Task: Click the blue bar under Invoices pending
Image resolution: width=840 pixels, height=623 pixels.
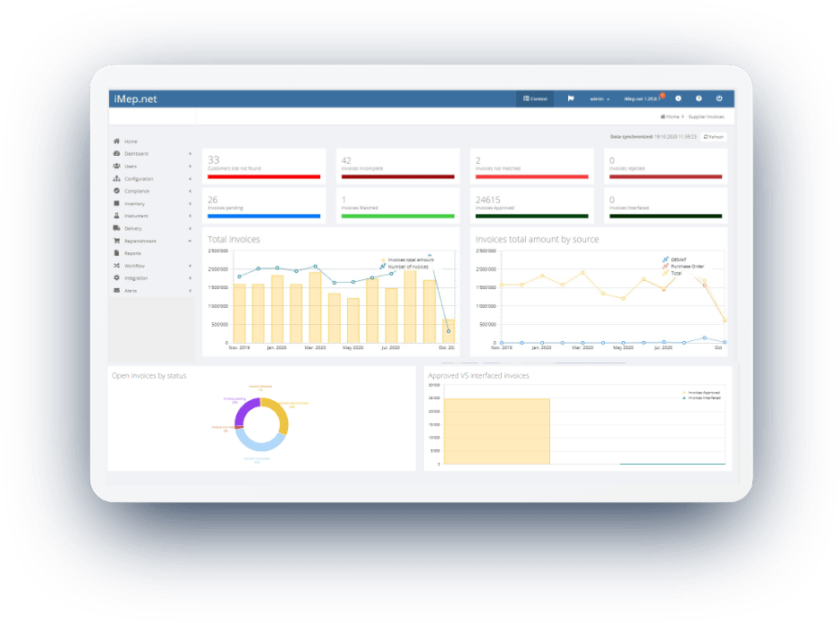Action: 264,216
